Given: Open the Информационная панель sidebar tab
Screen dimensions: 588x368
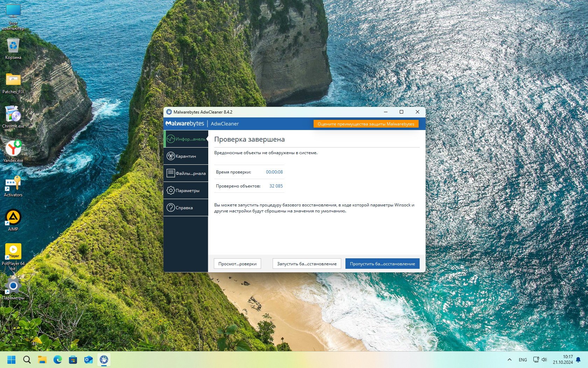Looking at the screenshot, I should point(186,139).
